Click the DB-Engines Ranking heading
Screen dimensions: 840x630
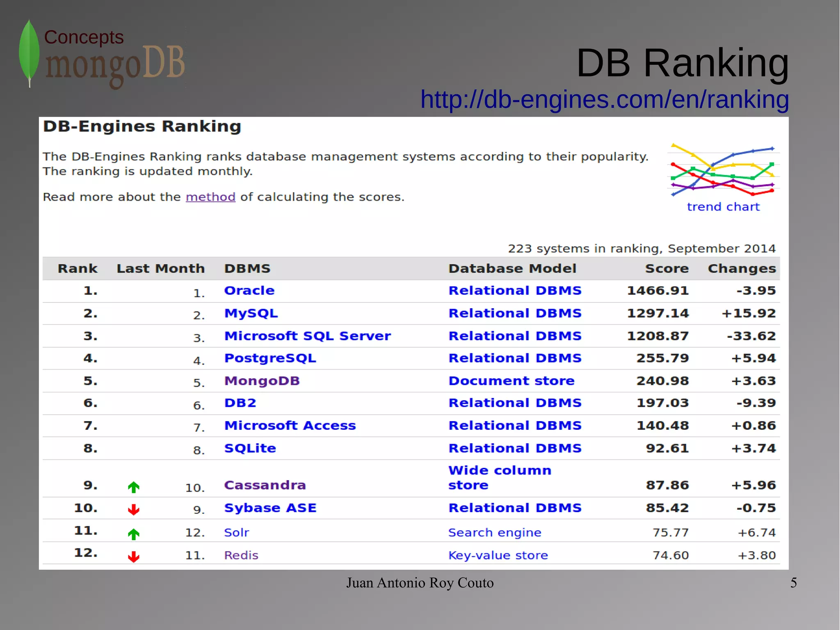click(142, 126)
